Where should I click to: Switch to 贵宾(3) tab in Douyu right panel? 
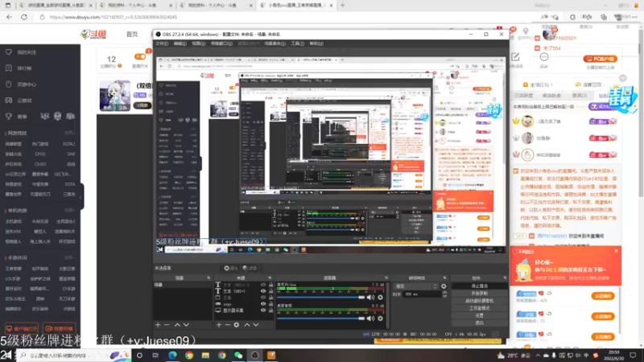click(580, 96)
